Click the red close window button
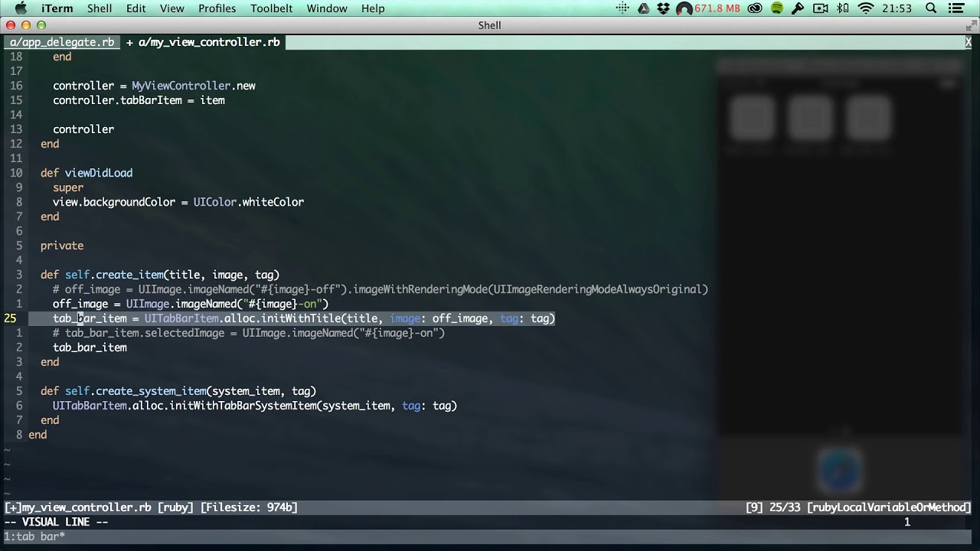980x551 pixels. coord(11,25)
